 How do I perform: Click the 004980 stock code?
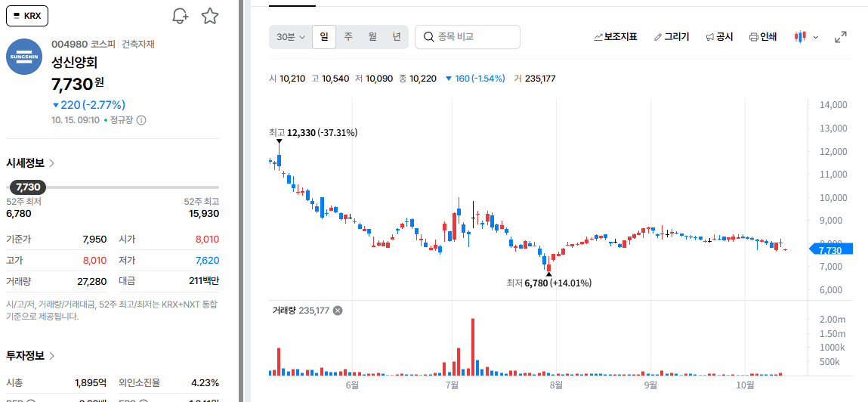pos(70,45)
